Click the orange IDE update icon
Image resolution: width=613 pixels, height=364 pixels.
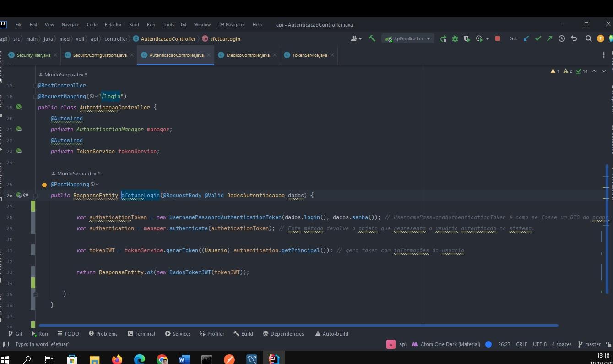click(x=601, y=39)
